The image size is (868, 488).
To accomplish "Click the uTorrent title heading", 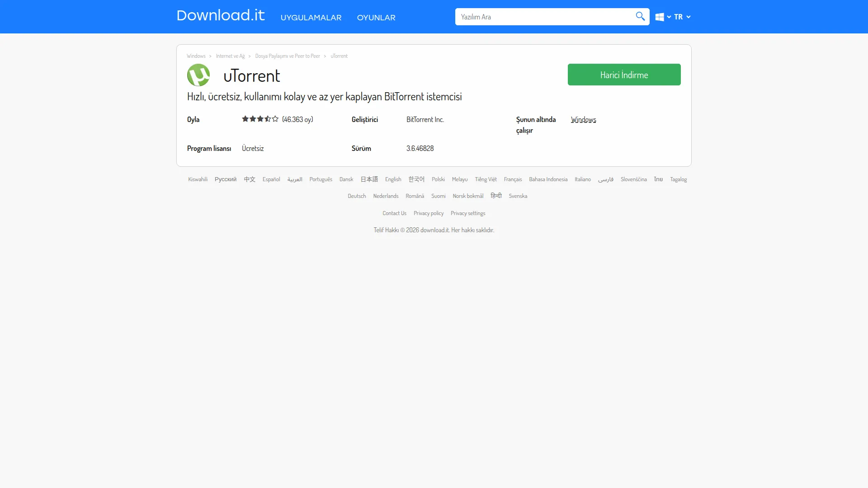I will click(x=251, y=76).
